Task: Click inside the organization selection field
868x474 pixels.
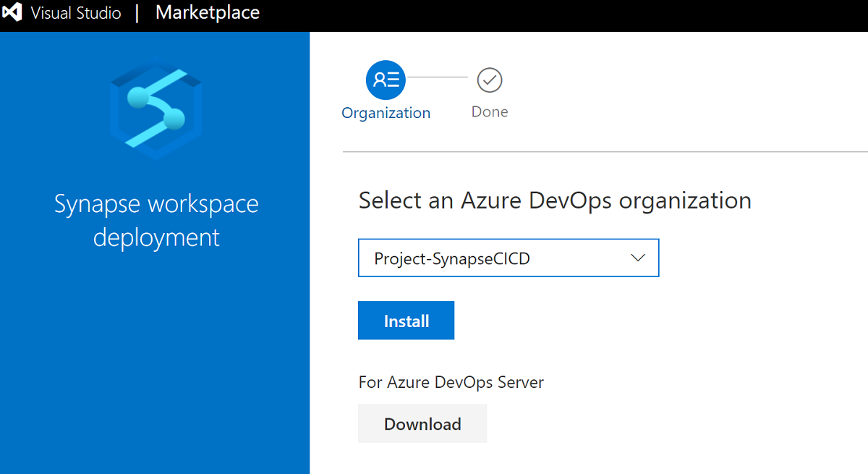Action: click(x=470, y=257)
